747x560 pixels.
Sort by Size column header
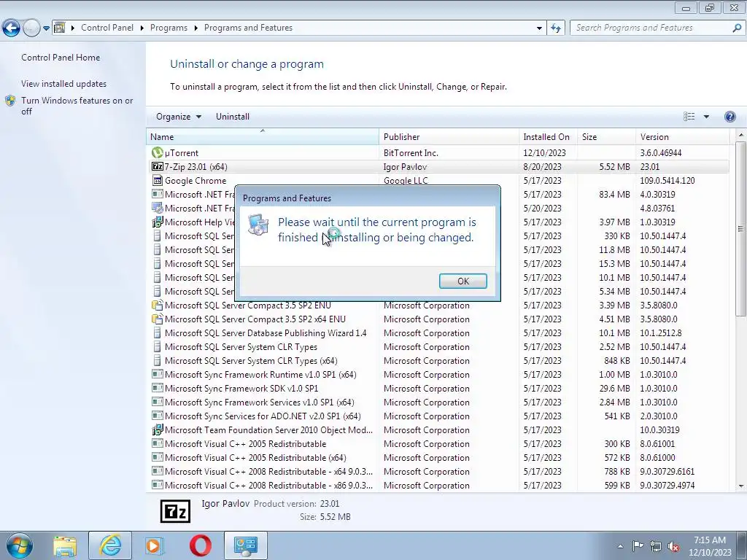point(606,136)
